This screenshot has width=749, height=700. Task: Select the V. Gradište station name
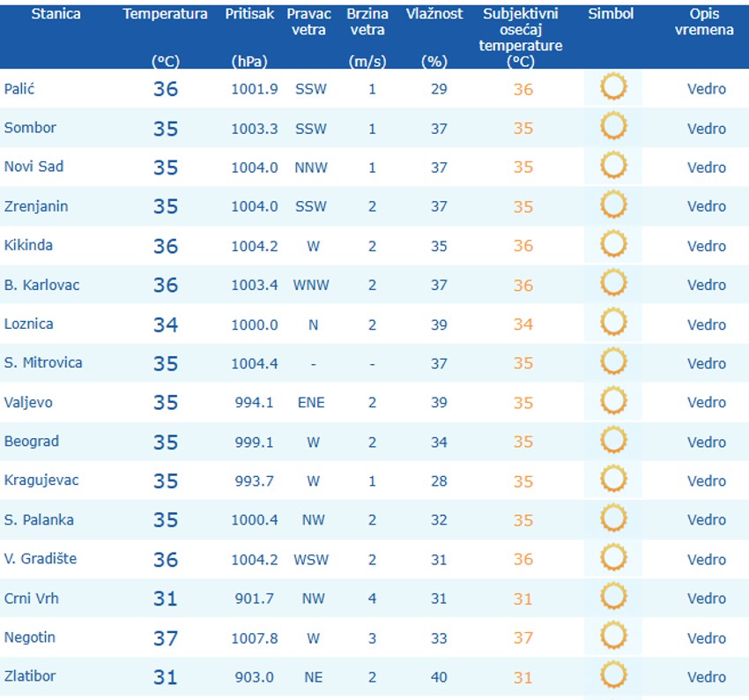pyautogui.click(x=41, y=559)
